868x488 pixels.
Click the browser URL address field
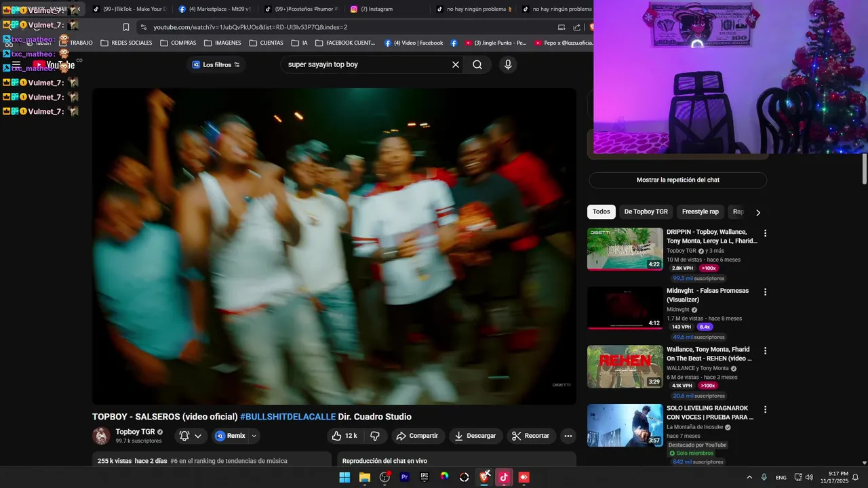pyautogui.click(x=346, y=27)
